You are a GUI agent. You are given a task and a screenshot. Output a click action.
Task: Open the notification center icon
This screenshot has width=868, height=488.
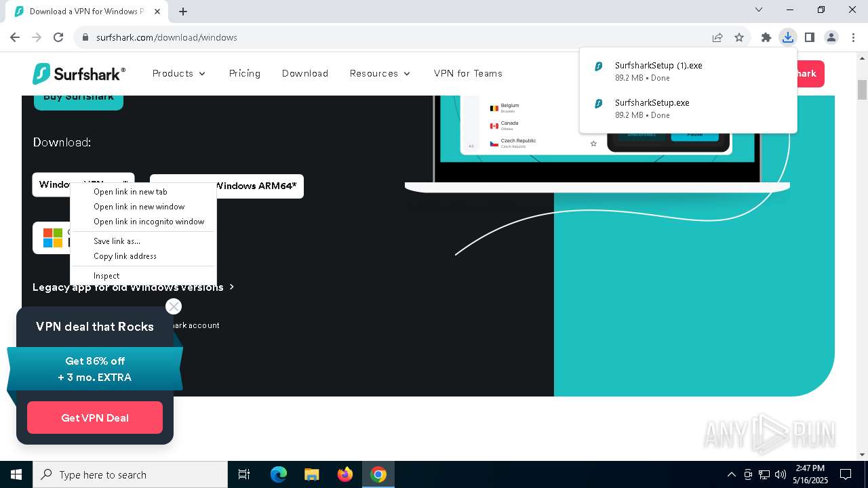(846, 474)
